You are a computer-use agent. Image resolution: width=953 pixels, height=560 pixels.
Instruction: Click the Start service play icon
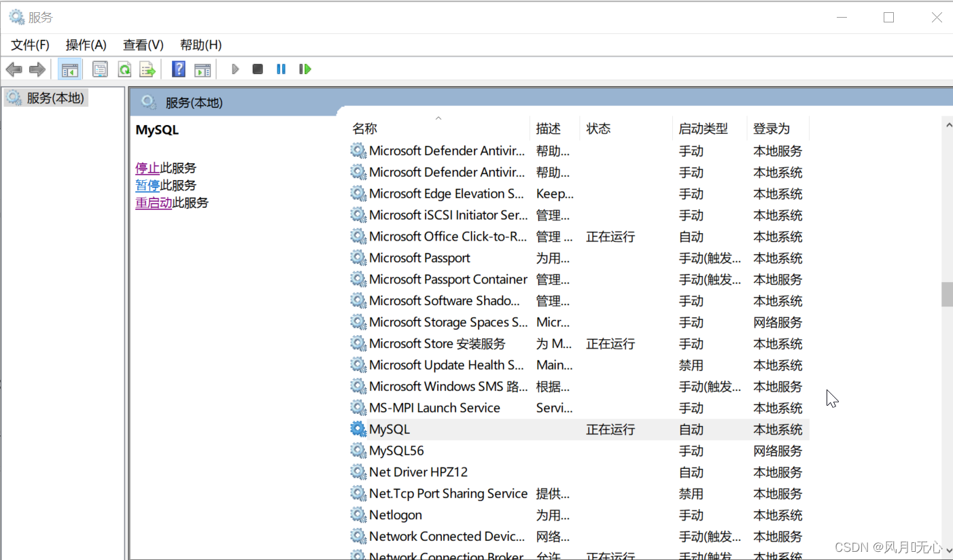tap(235, 69)
